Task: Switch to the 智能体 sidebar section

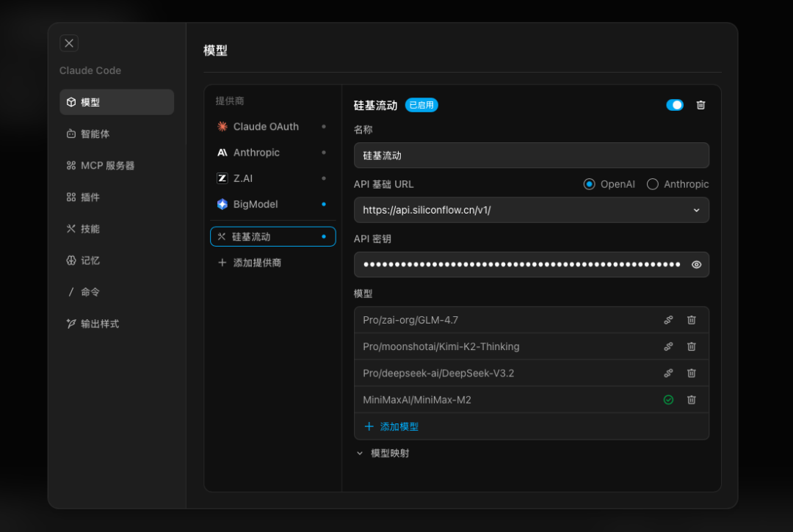Action: (x=95, y=134)
